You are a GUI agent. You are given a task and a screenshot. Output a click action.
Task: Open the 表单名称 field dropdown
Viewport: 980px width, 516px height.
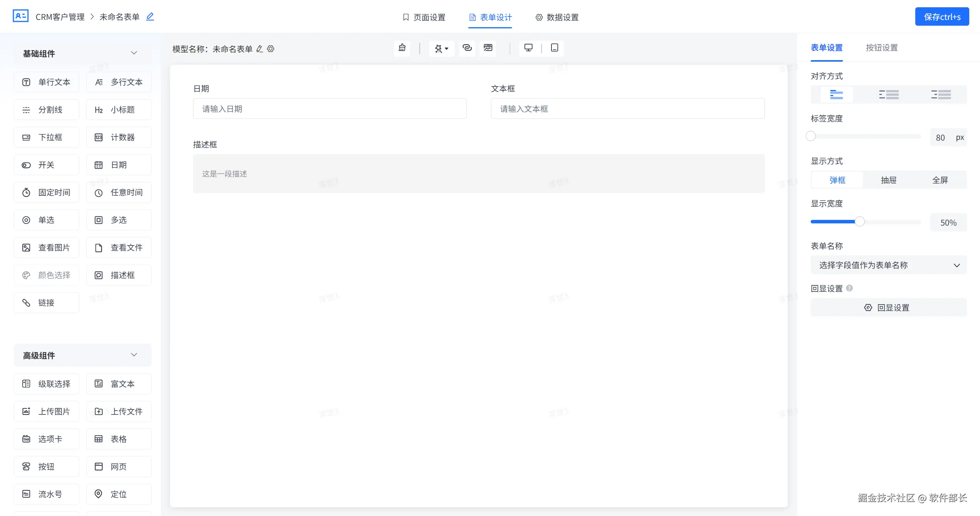tap(888, 265)
